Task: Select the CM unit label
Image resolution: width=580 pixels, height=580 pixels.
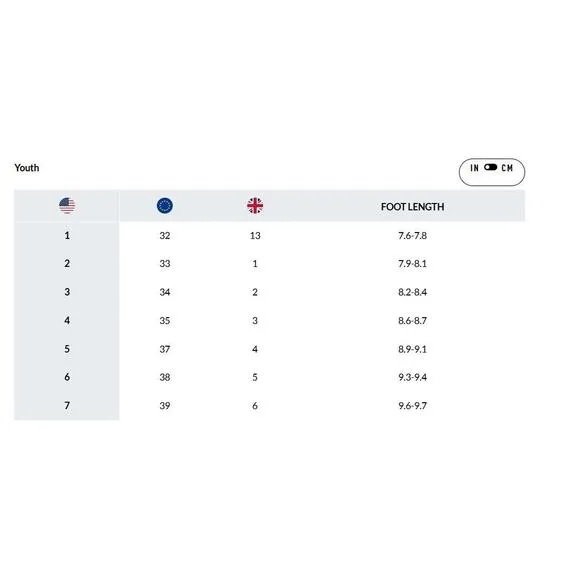Action: click(507, 168)
